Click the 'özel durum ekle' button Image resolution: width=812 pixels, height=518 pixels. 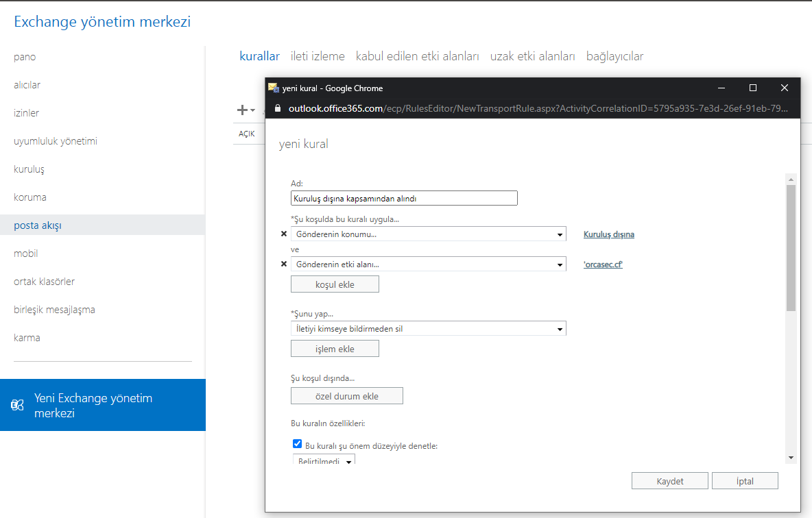coord(347,396)
